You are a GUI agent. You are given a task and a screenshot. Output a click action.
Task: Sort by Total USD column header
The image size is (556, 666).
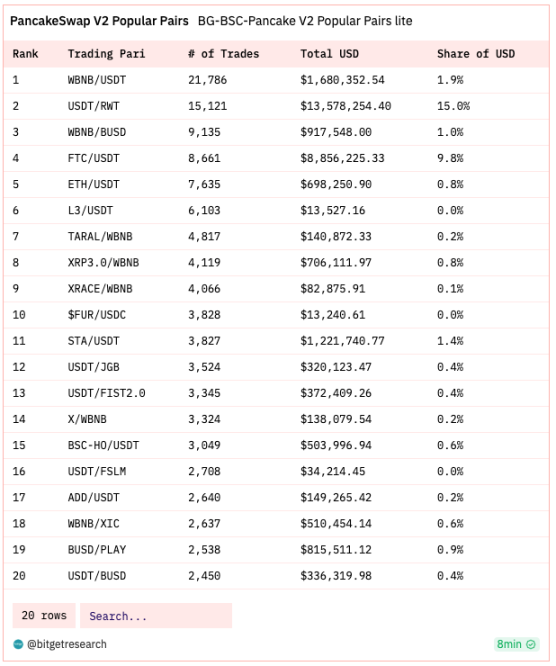330,54
